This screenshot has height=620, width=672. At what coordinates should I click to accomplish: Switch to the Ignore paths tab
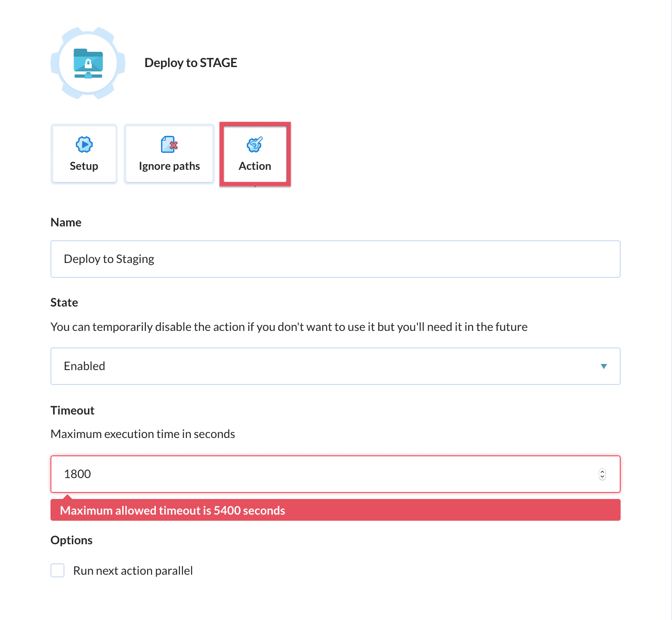pyautogui.click(x=169, y=154)
